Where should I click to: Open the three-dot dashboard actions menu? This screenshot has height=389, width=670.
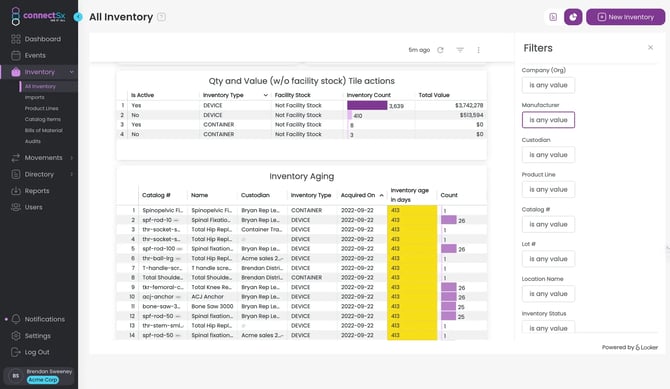pos(478,50)
